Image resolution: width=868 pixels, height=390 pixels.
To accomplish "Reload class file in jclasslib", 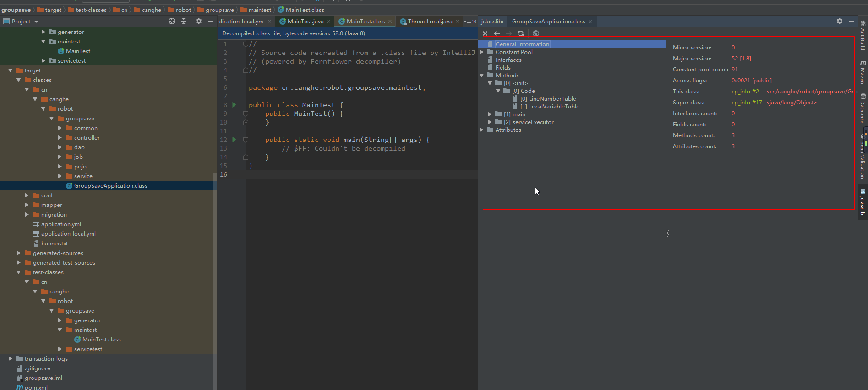I will pyautogui.click(x=521, y=33).
